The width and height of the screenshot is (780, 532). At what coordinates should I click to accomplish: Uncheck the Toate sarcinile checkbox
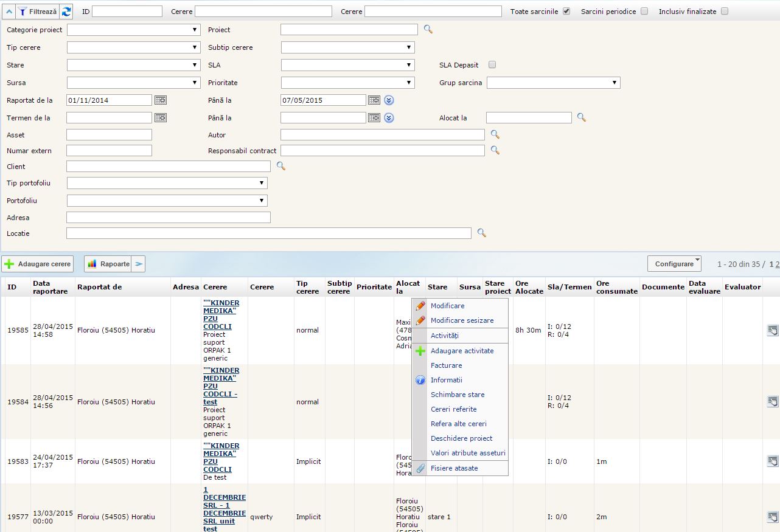566,11
